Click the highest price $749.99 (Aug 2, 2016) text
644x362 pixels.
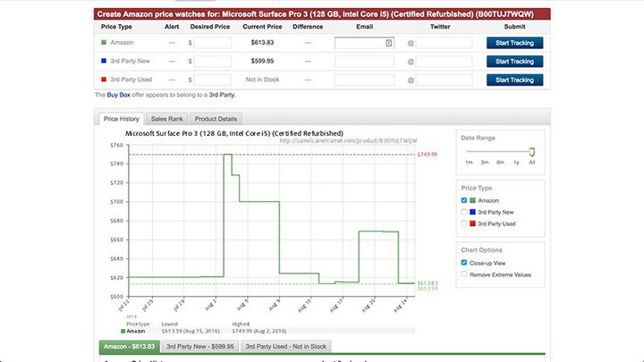pos(259,331)
